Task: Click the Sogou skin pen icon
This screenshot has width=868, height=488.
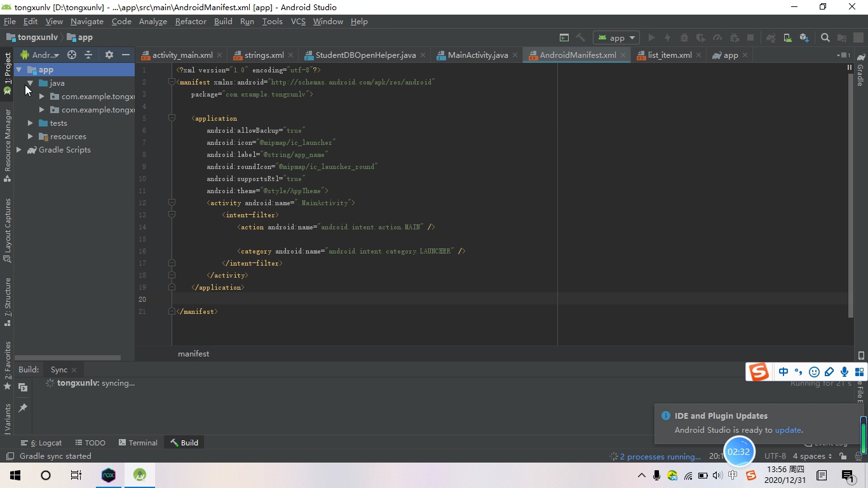Action: pos(829,372)
